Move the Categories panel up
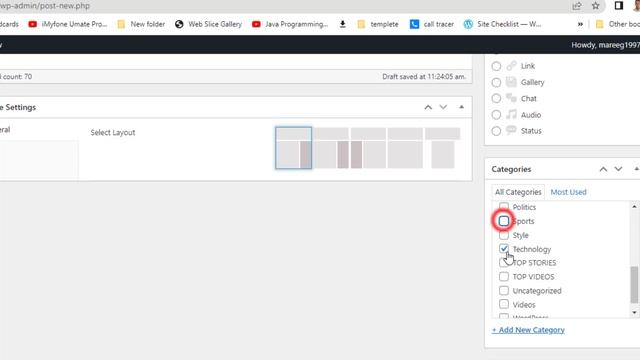The image size is (640, 360). pos(603,169)
